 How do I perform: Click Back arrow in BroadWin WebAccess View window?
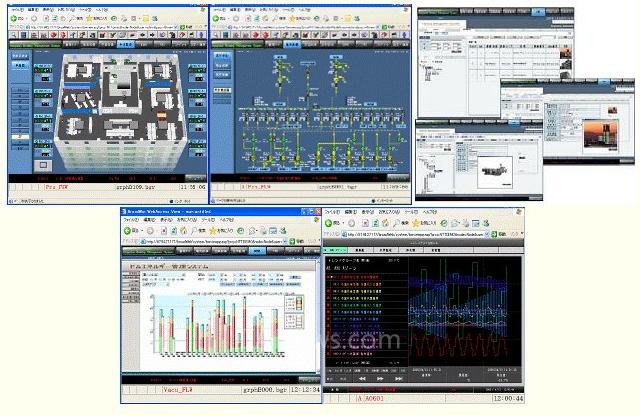128,228
